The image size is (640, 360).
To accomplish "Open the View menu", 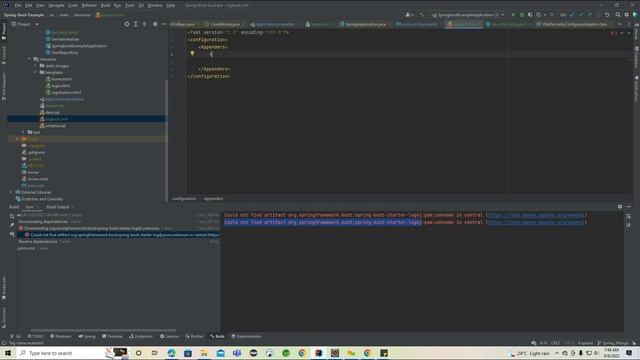I will pos(40,5).
